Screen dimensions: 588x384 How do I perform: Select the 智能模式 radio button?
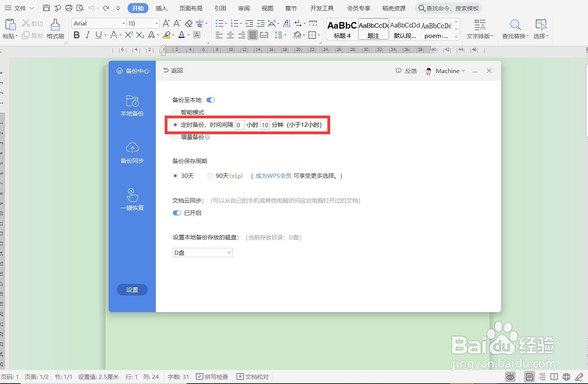(x=175, y=112)
